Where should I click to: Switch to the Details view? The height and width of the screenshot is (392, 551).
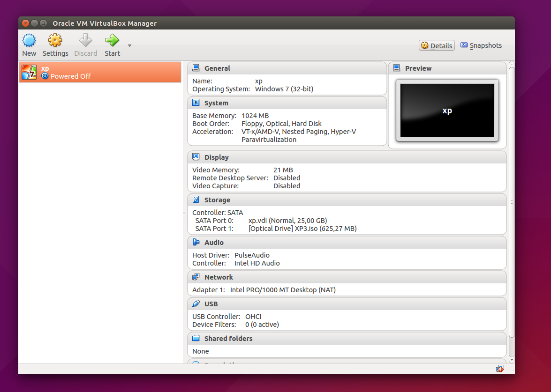437,45
